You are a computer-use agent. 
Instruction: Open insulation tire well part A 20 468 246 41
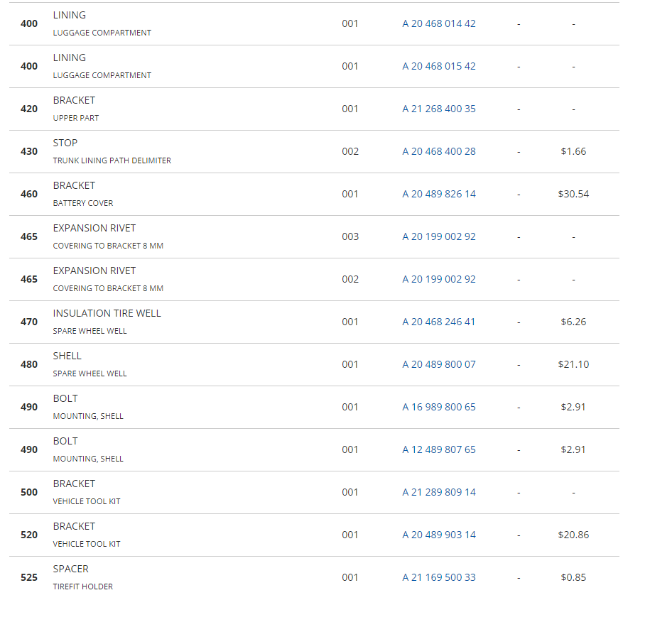(439, 322)
